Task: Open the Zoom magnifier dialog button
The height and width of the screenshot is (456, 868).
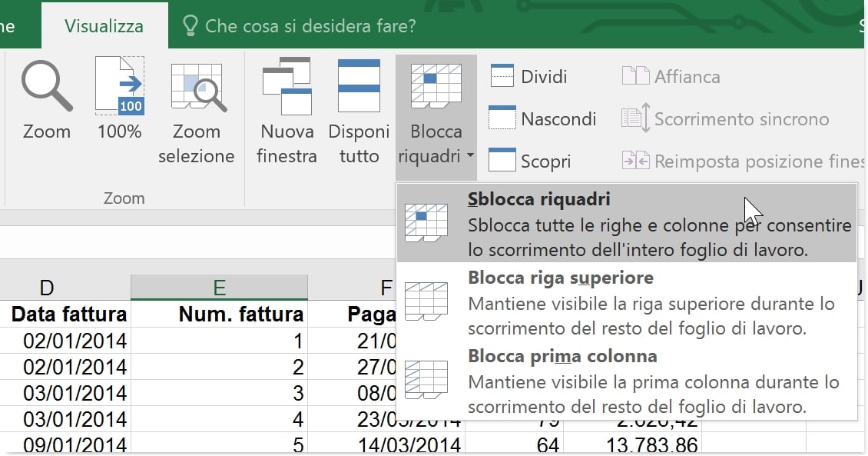Action: coord(47,100)
